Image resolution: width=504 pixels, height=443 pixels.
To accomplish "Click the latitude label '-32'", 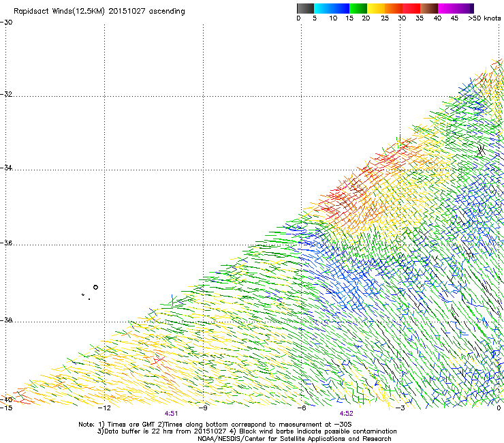I will click(6, 94).
